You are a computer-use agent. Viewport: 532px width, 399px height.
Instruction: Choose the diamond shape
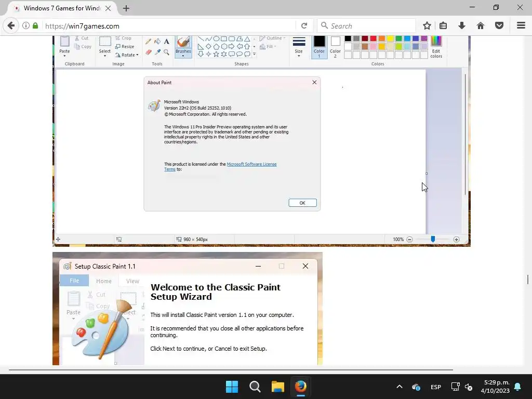tap(208, 46)
